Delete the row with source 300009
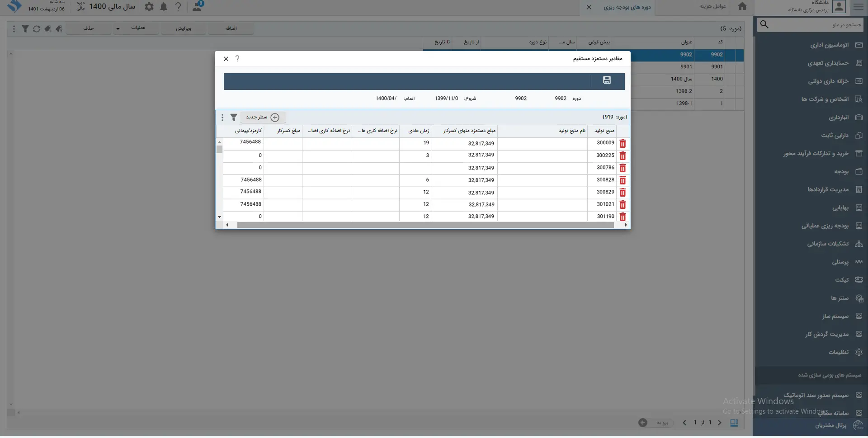The image size is (868, 438). point(623,144)
